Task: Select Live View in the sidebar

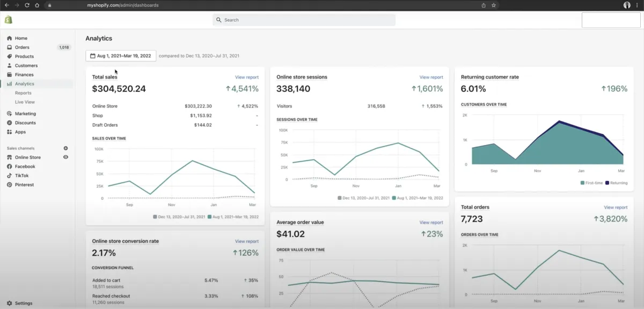Action: (25, 102)
